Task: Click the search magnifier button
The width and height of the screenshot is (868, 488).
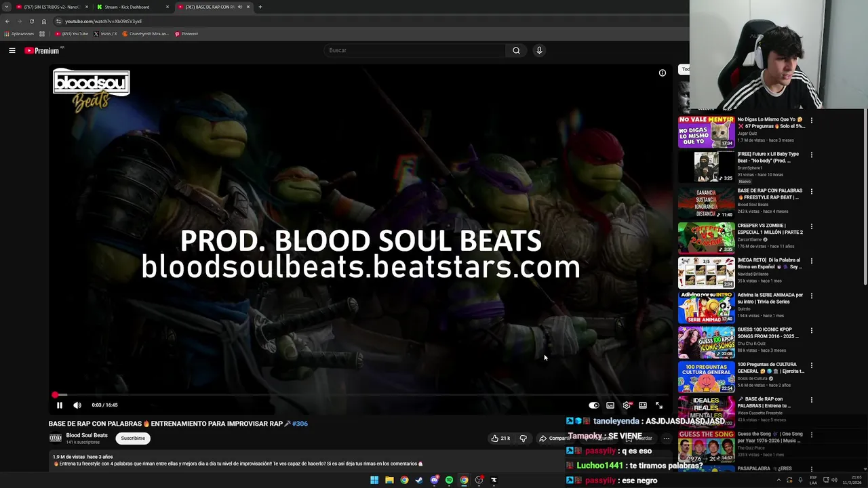Action: (516, 50)
